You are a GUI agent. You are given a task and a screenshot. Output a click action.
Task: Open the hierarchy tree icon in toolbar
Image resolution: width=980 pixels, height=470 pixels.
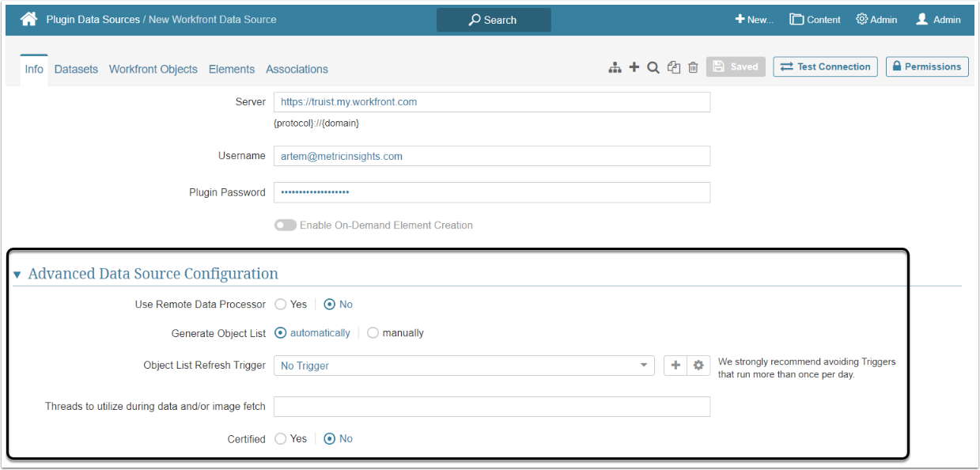(615, 68)
